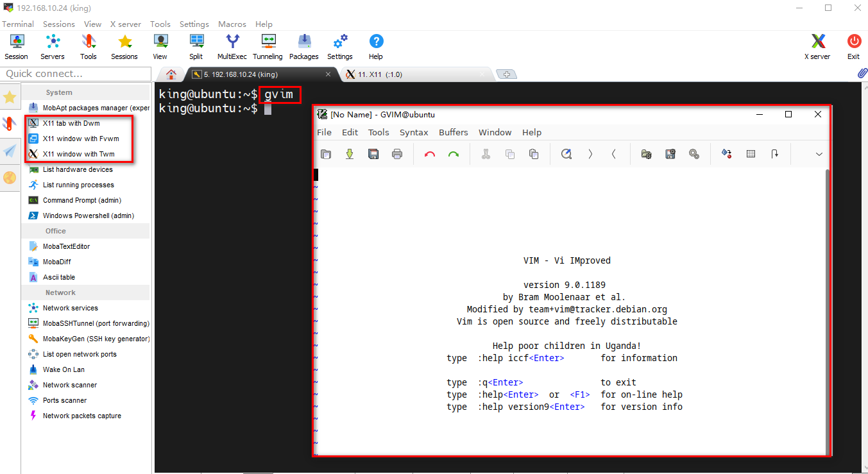The width and height of the screenshot is (868, 474).
Task: Open GVIM Edit menu
Action: coord(350,132)
